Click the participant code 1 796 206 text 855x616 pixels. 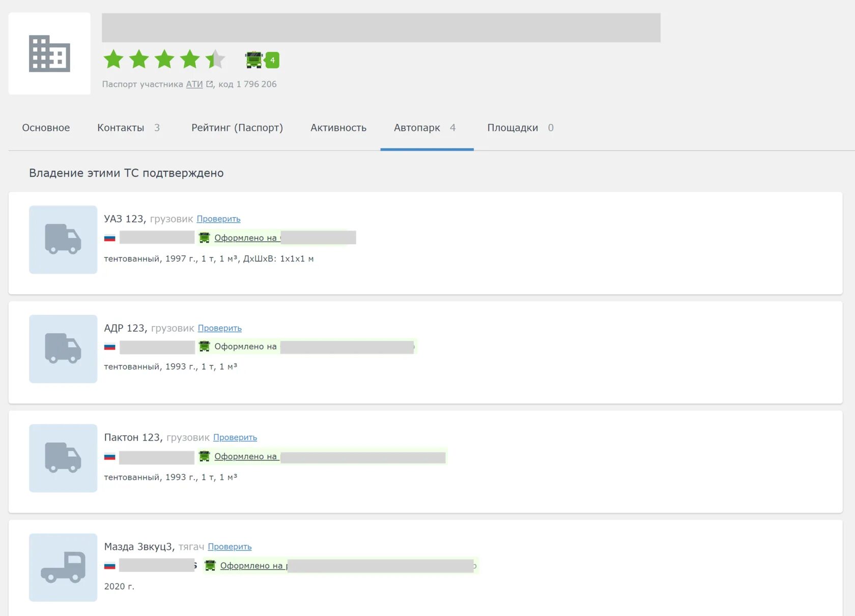point(256,84)
